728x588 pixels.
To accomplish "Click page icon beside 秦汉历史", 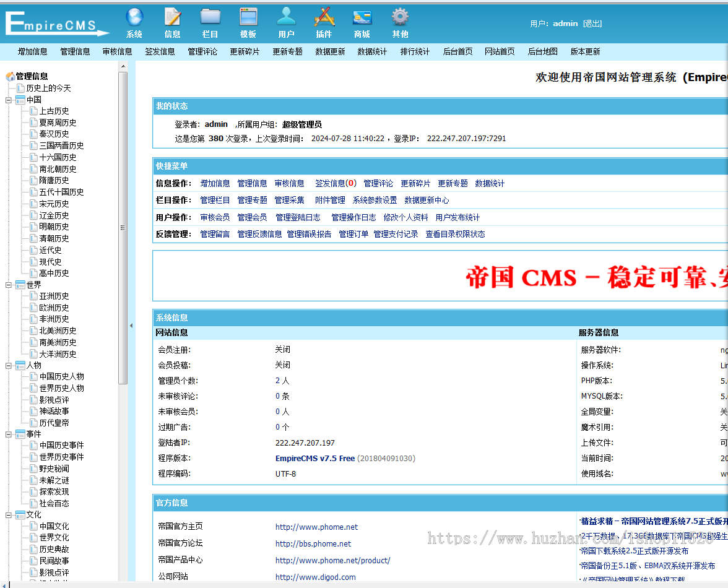I will pyautogui.click(x=34, y=134).
